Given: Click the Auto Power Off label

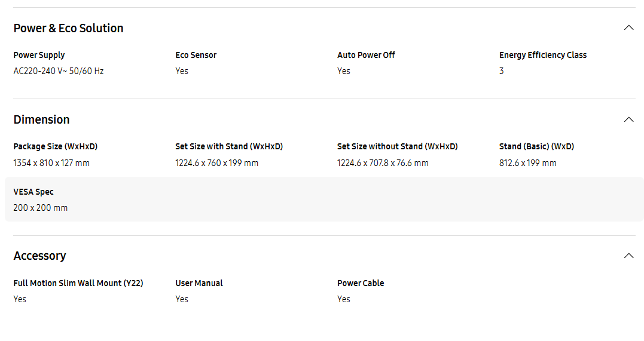Looking at the screenshot, I should pyautogui.click(x=366, y=55).
